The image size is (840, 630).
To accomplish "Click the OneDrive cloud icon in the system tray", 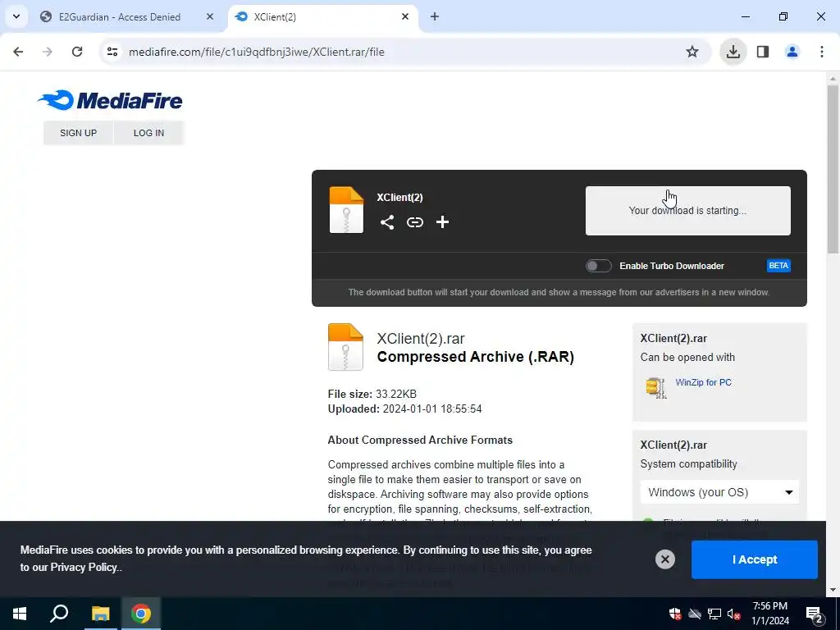I will click(x=695, y=614).
